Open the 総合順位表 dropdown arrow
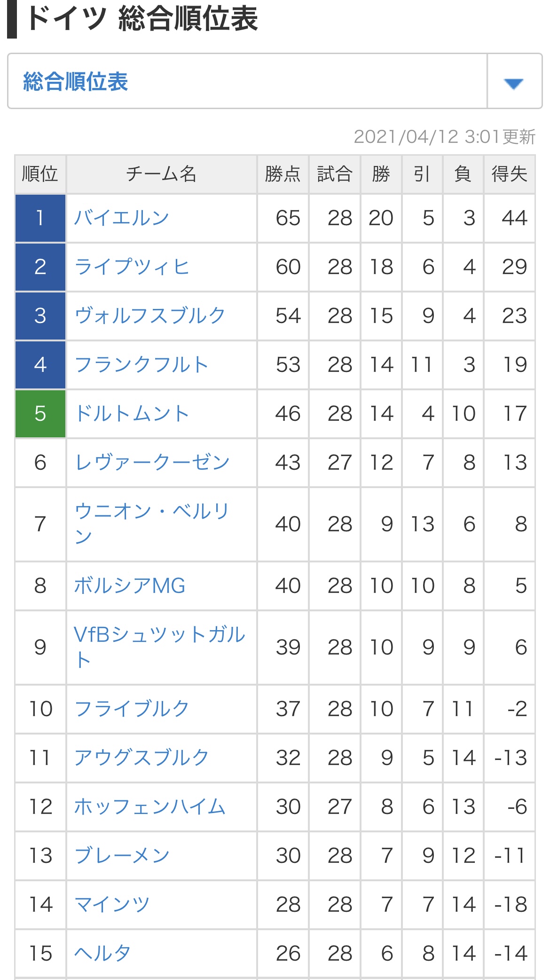The image size is (550, 980). pos(514,83)
